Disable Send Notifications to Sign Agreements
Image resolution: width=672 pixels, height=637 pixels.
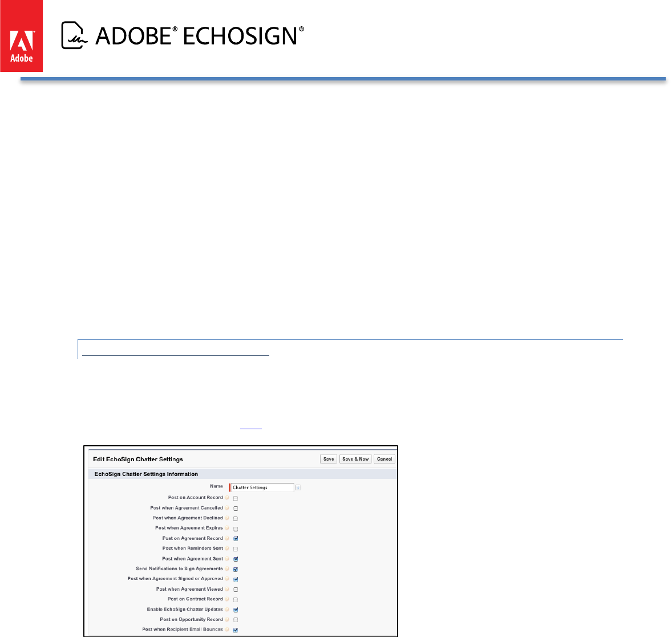coord(236,569)
